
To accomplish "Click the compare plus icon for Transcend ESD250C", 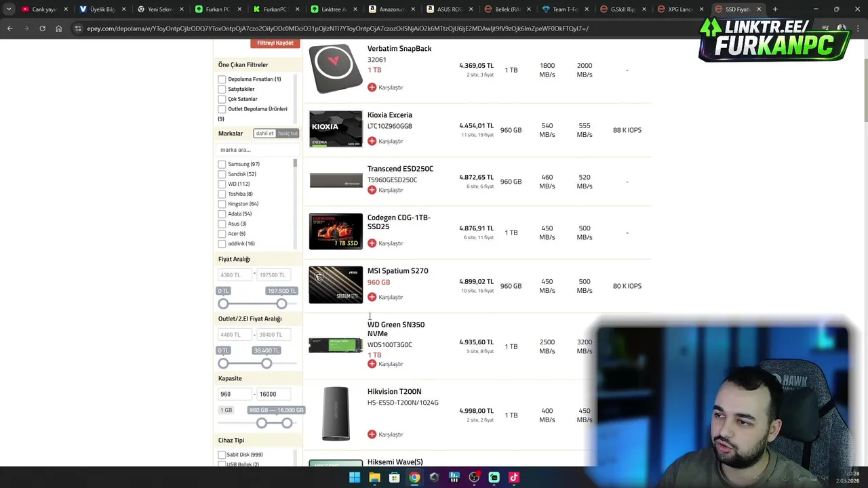I will (x=372, y=190).
